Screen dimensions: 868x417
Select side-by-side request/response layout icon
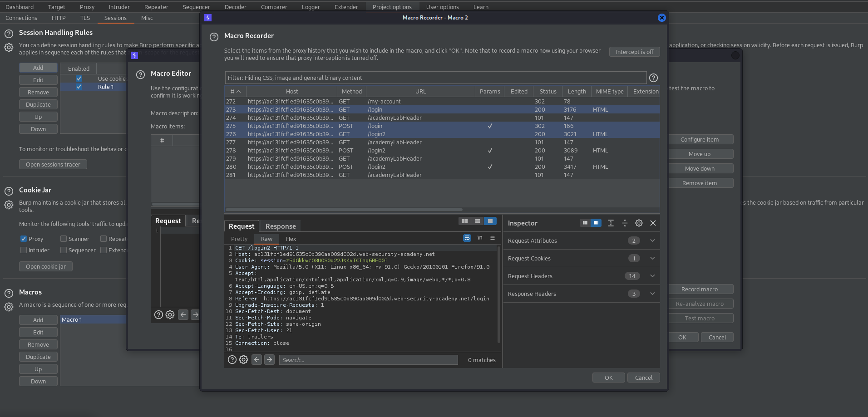464,221
